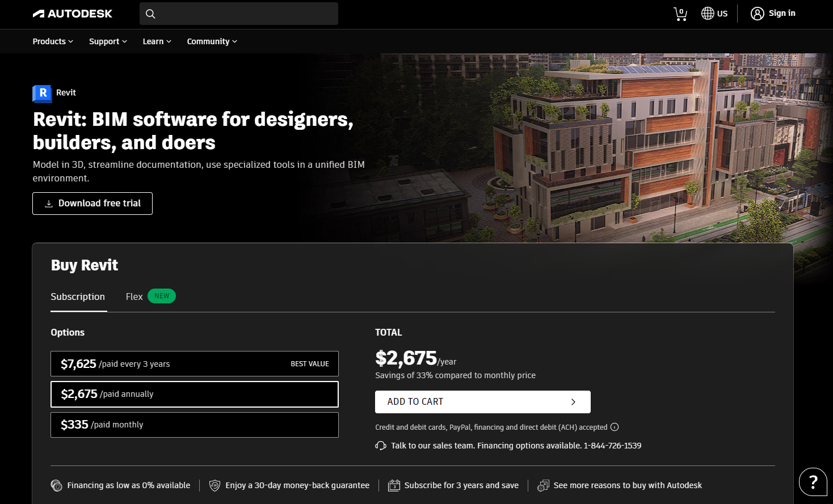833x504 pixels.
Task: Select the $2,675 paid annually option
Action: click(x=195, y=394)
